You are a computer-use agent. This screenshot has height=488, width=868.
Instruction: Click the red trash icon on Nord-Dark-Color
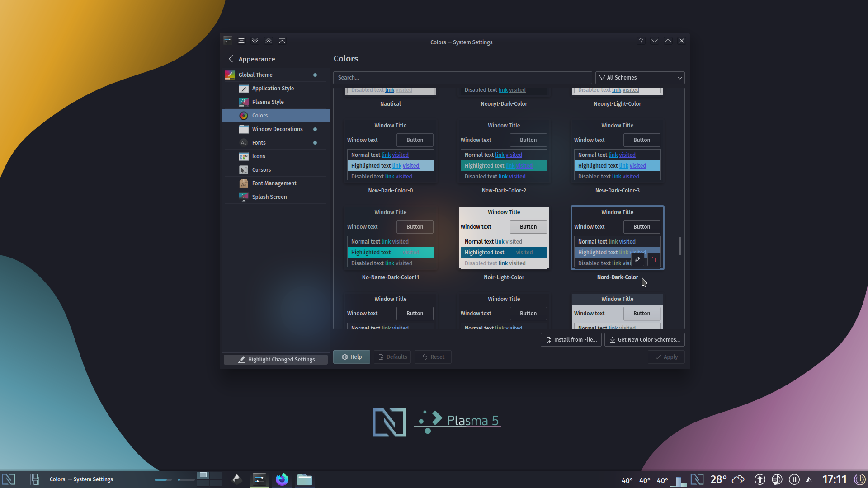[x=654, y=259]
